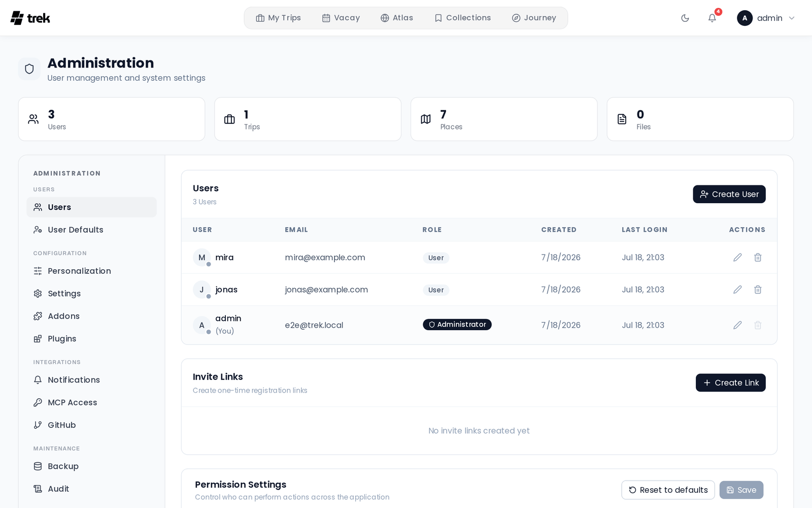Click jonas's User role badge

coord(436,290)
